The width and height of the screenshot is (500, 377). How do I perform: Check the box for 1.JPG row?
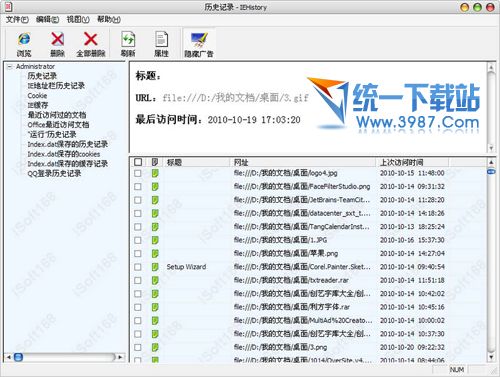tap(138, 240)
